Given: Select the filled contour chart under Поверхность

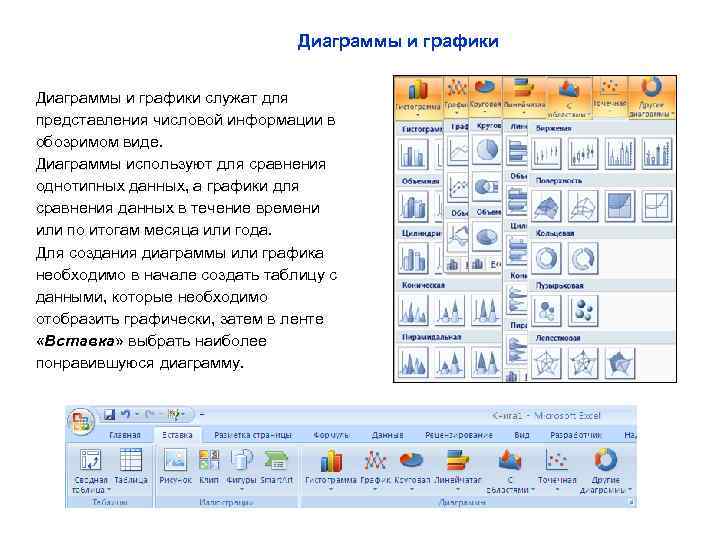Looking at the screenshot, I should 620,206.
